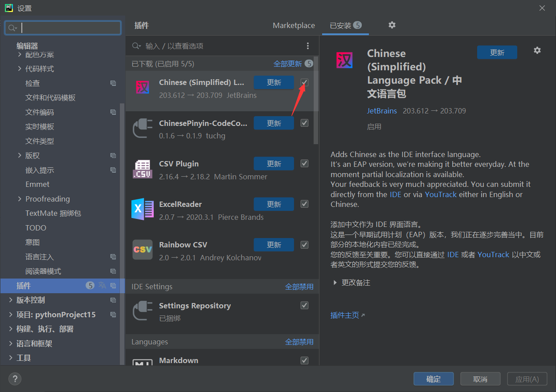The height and width of the screenshot is (392, 556).
Task: Click project-level icon beside 项目: pythonProject15
Action: [x=113, y=315]
